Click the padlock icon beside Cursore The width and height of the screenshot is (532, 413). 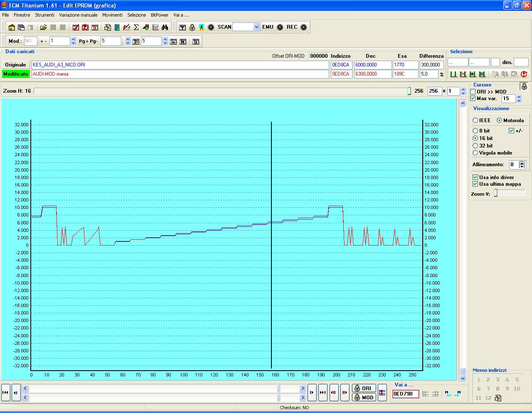[x=524, y=86]
